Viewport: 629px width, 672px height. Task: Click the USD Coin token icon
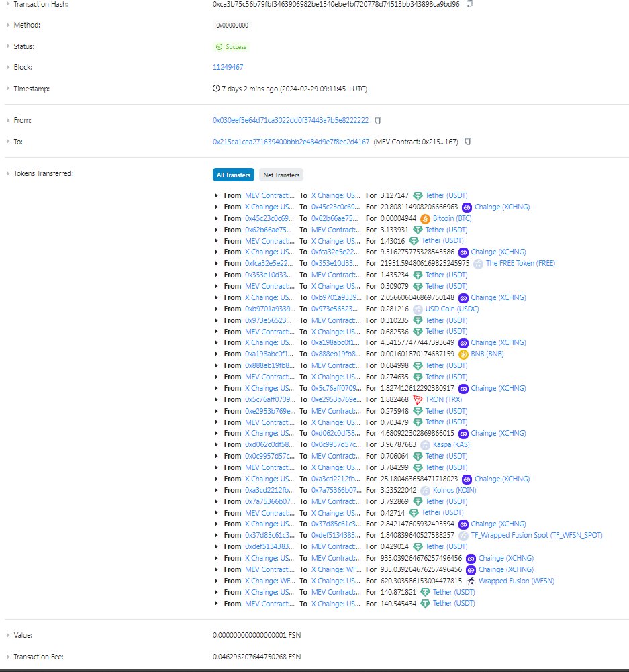pyautogui.click(x=418, y=309)
